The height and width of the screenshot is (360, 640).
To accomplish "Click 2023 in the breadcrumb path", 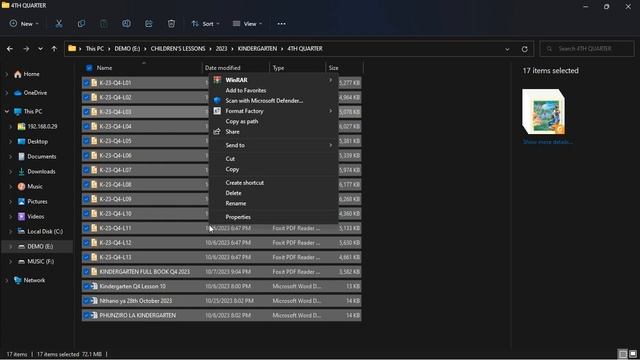I will [221, 49].
